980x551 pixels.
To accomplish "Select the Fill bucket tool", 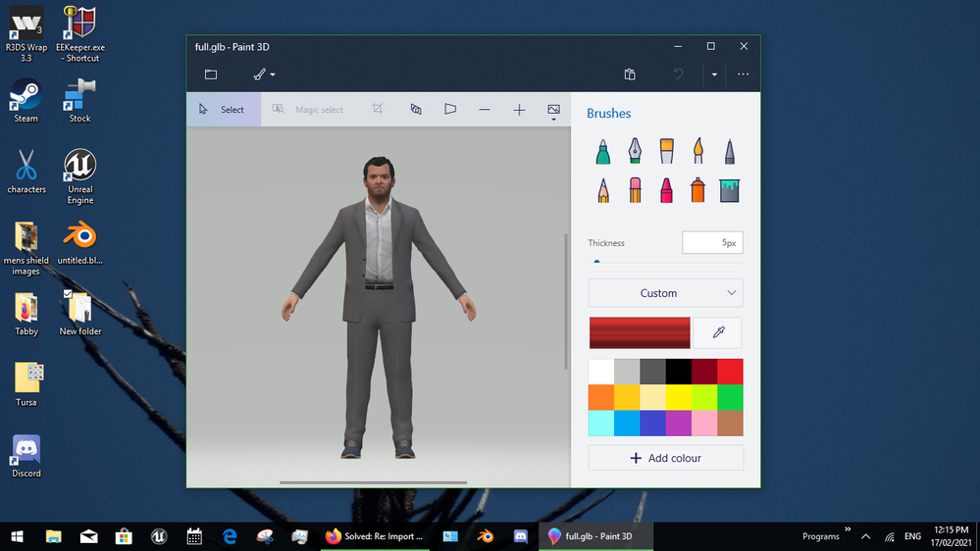I will [x=730, y=190].
